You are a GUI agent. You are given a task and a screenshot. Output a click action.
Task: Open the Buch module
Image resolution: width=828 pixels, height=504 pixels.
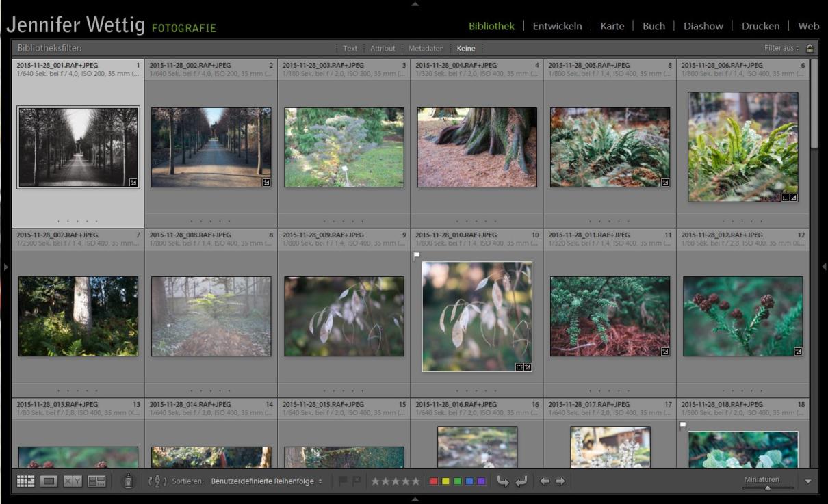pyautogui.click(x=654, y=26)
